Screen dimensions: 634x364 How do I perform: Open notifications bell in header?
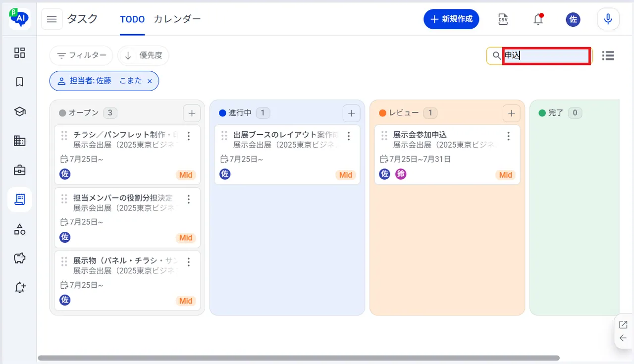pos(538,19)
